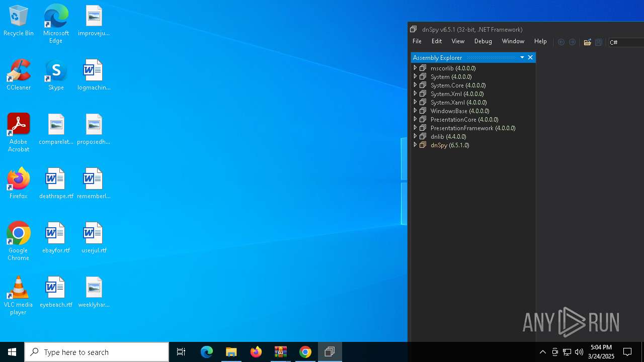Select PresentationFramework (4.0.0.0) tree row
Screen dimensions: 644x362
473,128
